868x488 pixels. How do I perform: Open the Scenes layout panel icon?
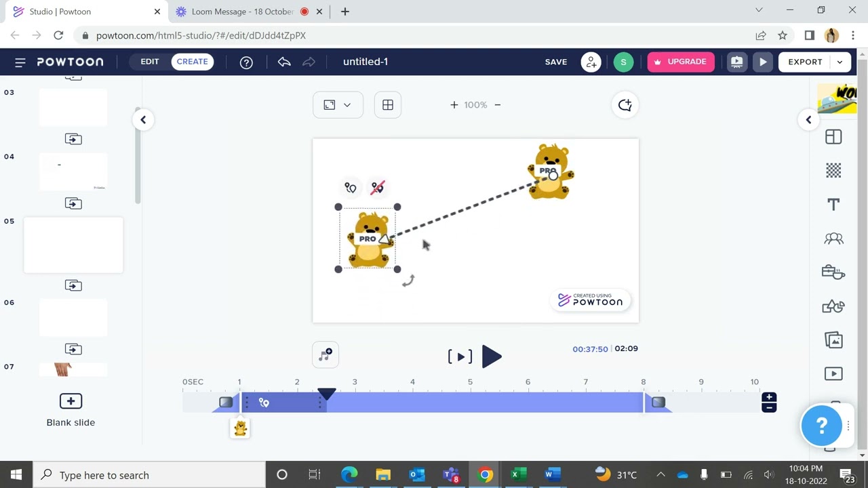click(833, 137)
